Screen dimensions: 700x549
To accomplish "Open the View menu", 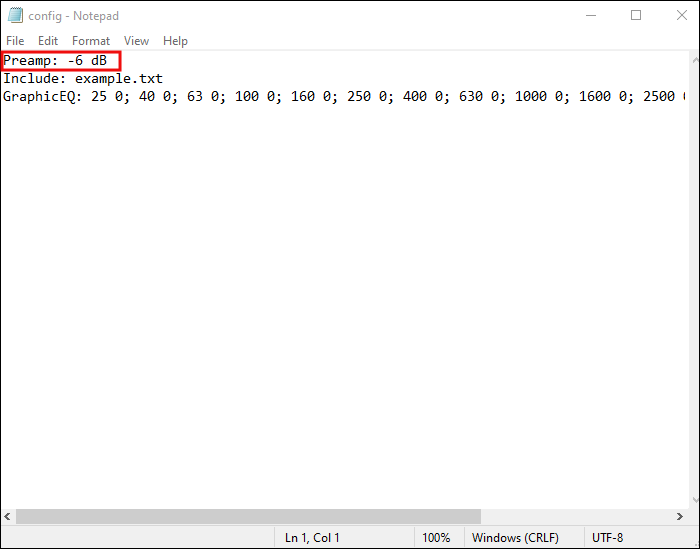I will point(136,41).
